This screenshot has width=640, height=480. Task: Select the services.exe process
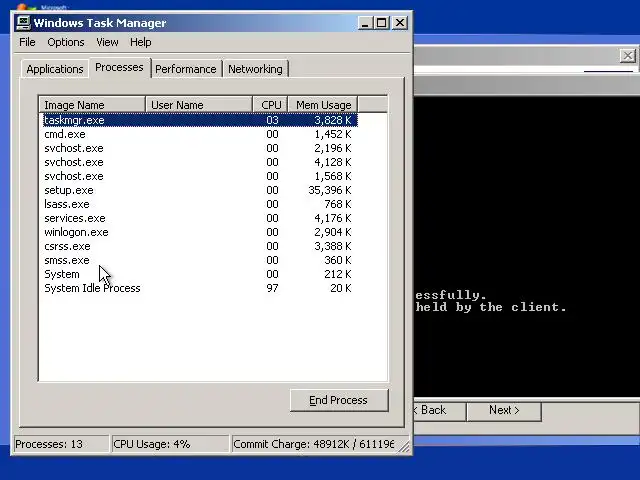(200, 218)
